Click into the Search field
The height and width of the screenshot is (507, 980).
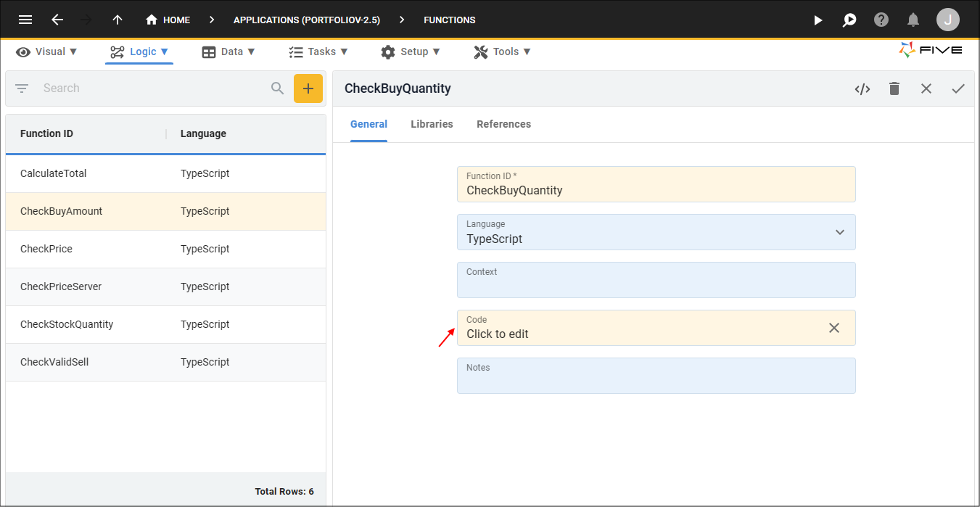[152, 88]
